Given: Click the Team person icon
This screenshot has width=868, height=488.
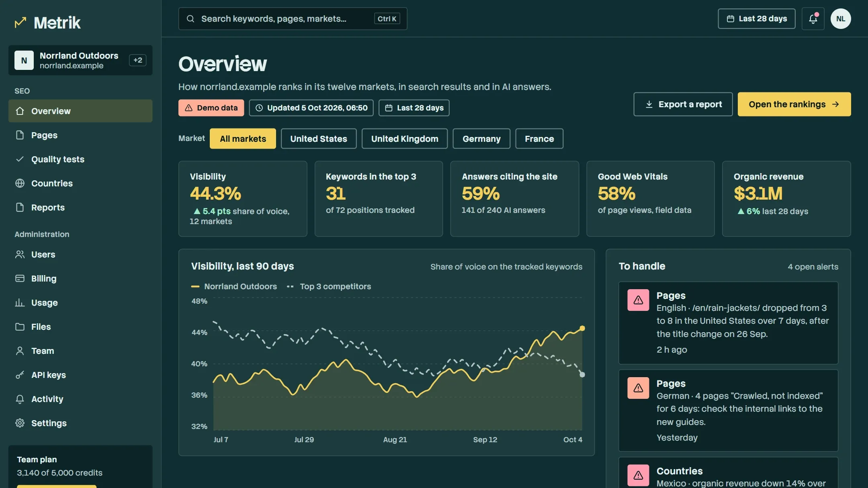Looking at the screenshot, I should click(x=20, y=351).
